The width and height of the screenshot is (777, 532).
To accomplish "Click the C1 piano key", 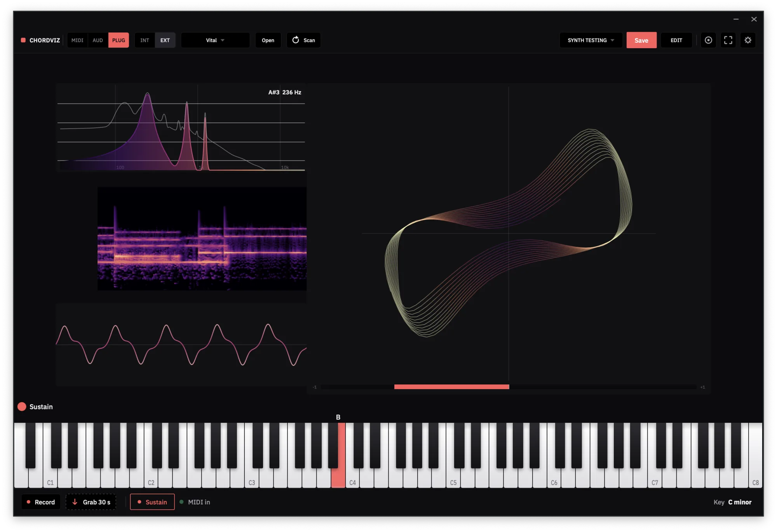I will click(x=50, y=478).
